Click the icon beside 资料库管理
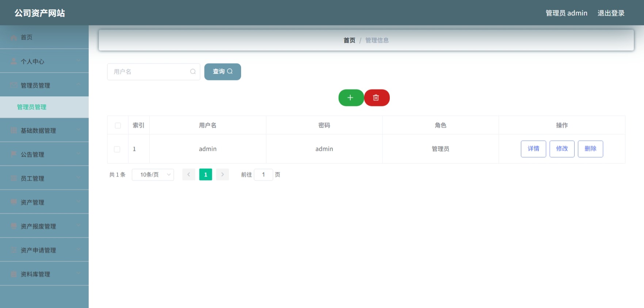644x308 pixels. (14, 274)
